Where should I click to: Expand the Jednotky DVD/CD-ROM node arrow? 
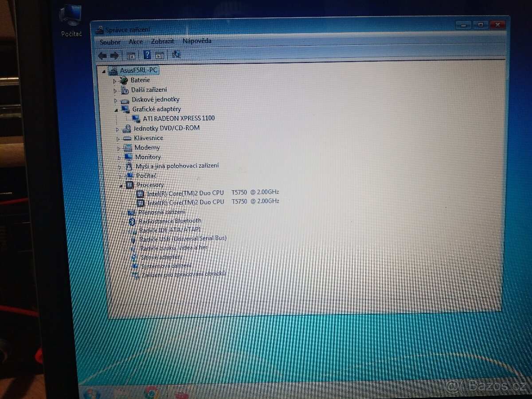(x=117, y=129)
